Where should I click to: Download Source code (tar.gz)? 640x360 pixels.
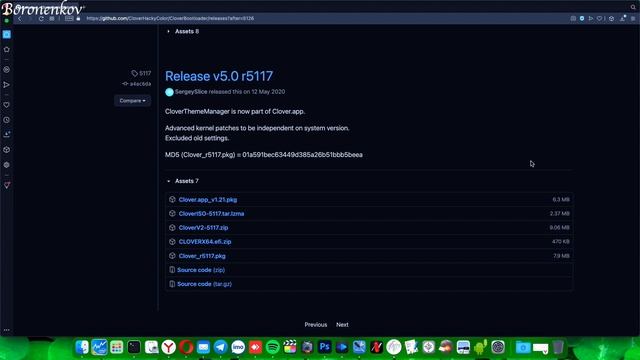pyautogui.click(x=204, y=284)
